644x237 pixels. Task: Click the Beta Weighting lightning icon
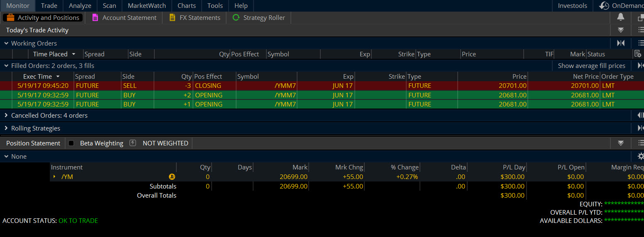click(x=133, y=143)
